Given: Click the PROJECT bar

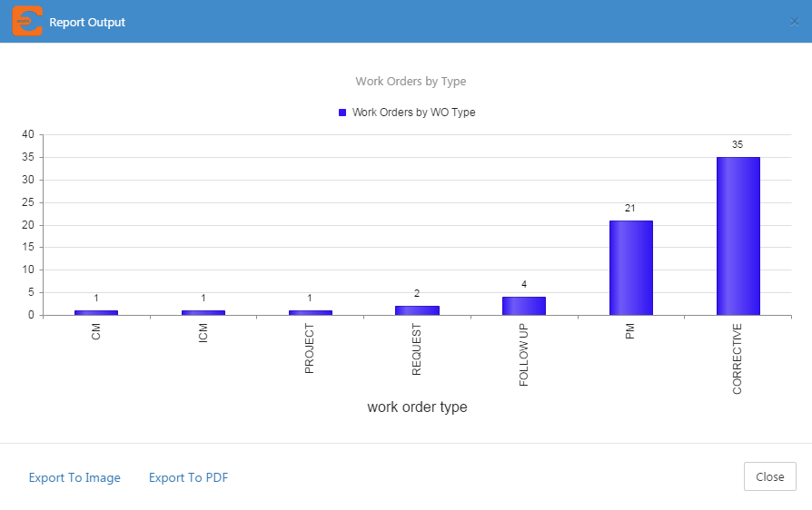Looking at the screenshot, I should (x=311, y=312).
